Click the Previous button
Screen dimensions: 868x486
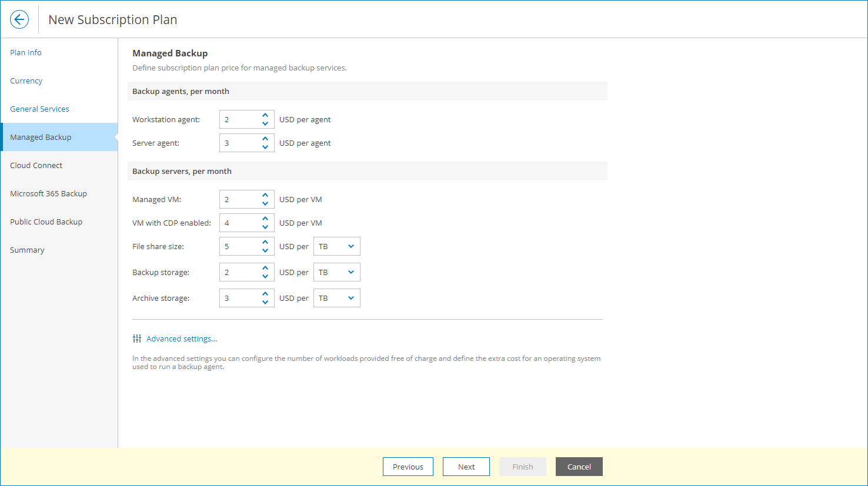point(408,467)
